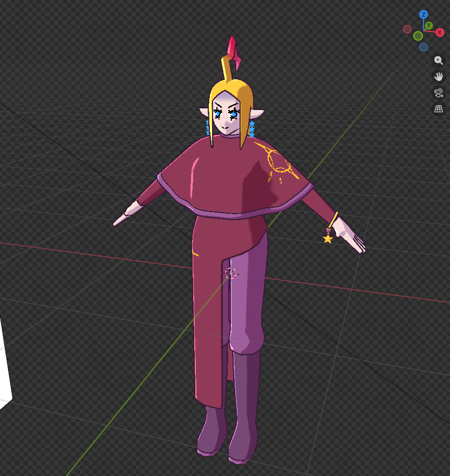
Task: Switch perspective/orthographic with the grid icon
Action: click(x=438, y=109)
